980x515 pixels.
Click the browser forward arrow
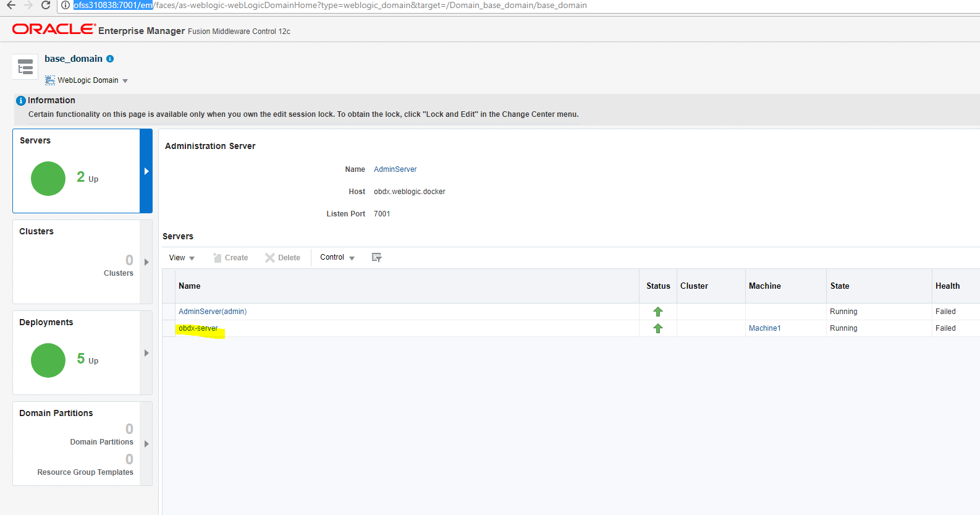pos(28,5)
